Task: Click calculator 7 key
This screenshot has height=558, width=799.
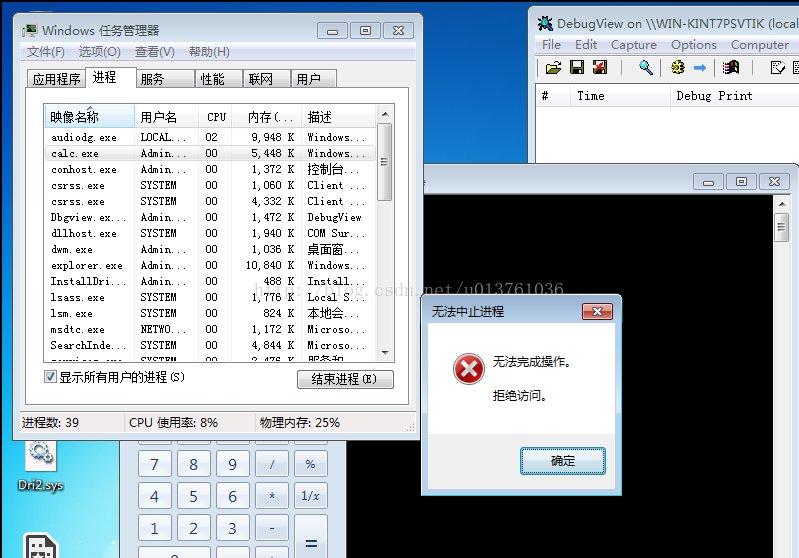Action: [154, 464]
